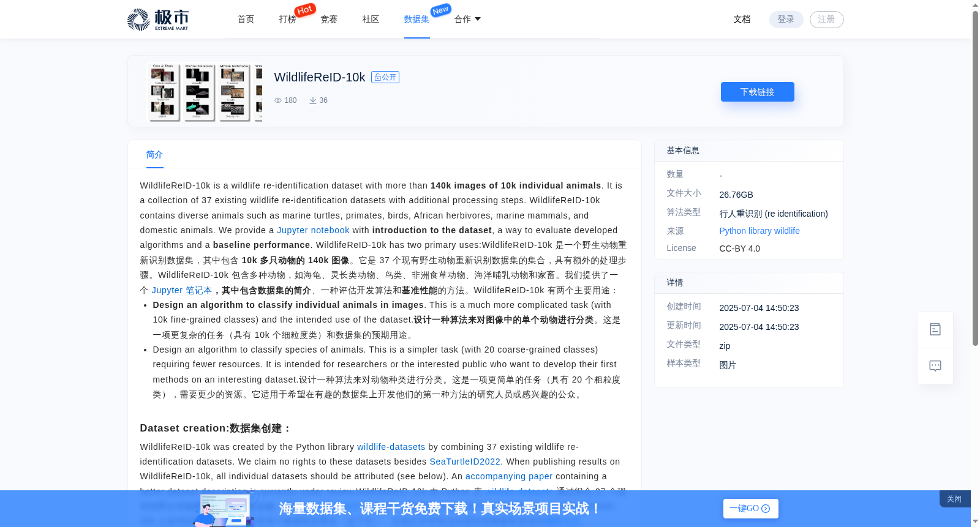Image resolution: width=980 pixels, height=527 pixels.
Task: Click the 创建时间 value 2025-07-04 14:50:23
Action: point(759,308)
